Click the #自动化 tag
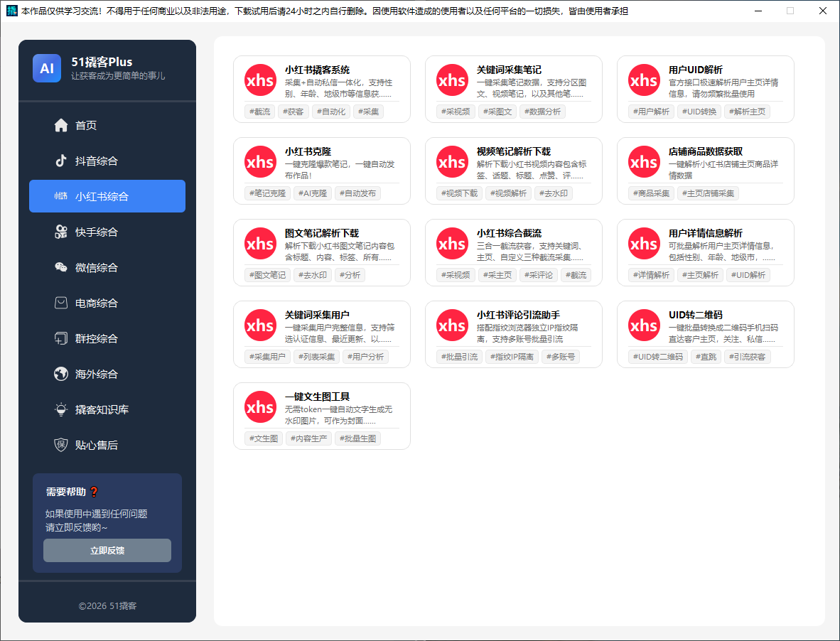Image resolution: width=840 pixels, height=641 pixels. pyautogui.click(x=331, y=112)
